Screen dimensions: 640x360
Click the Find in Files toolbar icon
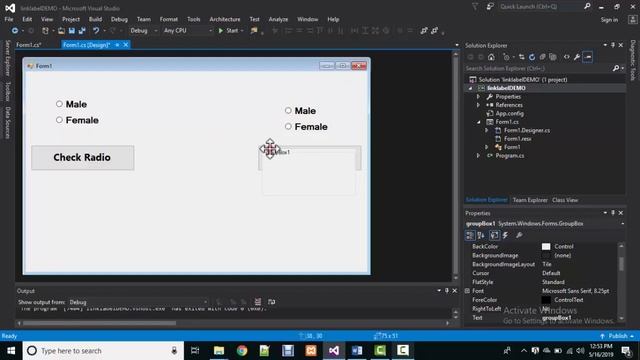click(254, 31)
